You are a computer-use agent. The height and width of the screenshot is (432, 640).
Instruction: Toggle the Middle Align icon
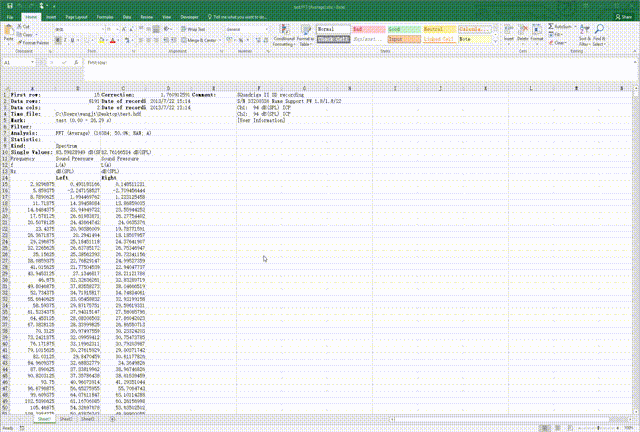148,29
